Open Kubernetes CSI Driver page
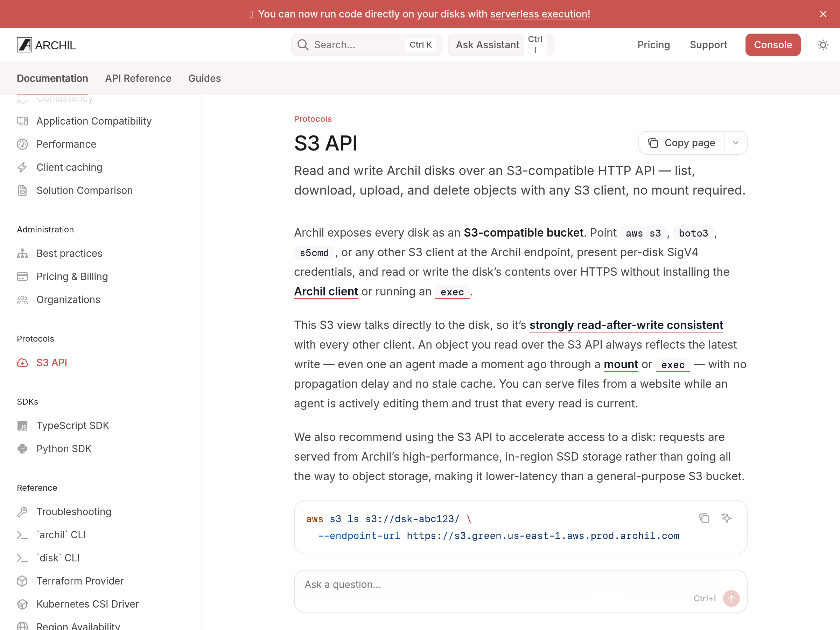The image size is (840, 630). 88,605
